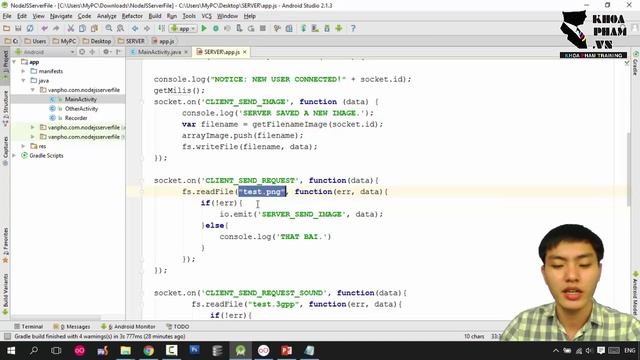
Task: Click the Copy icon in toolbar
Action: (x=82, y=29)
